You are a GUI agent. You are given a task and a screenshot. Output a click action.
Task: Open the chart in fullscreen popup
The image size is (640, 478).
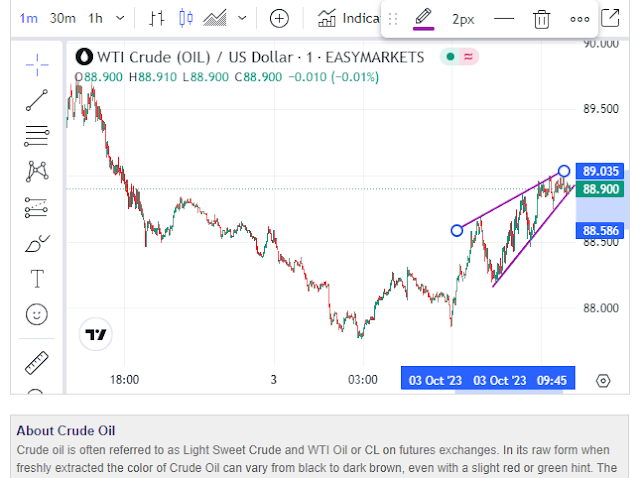(611, 18)
